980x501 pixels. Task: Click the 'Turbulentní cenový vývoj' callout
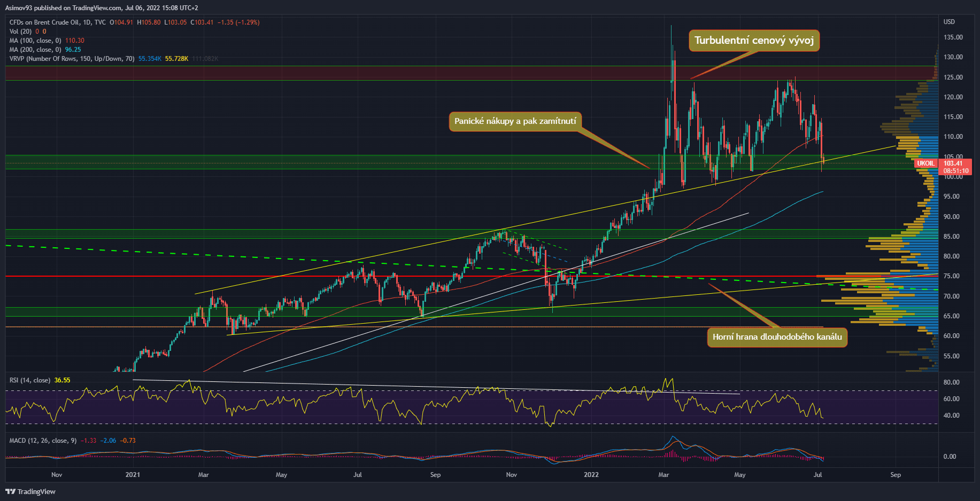click(x=754, y=41)
